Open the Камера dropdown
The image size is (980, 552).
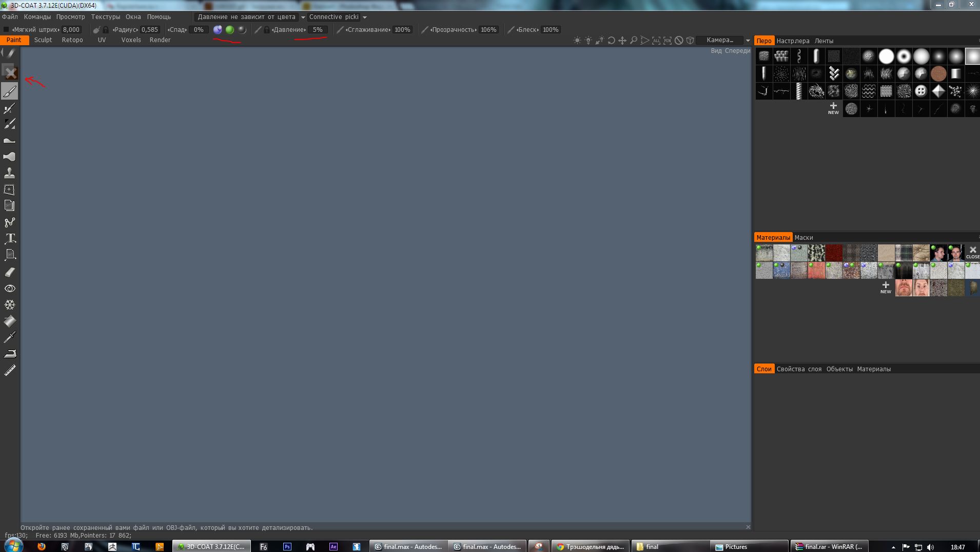(x=724, y=40)
